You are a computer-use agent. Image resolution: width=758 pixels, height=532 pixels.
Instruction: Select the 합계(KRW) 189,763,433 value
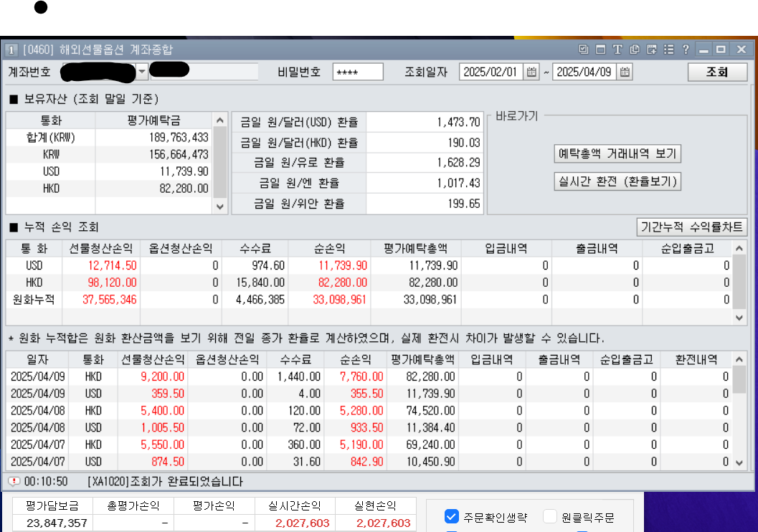click(x=179, y=137)
